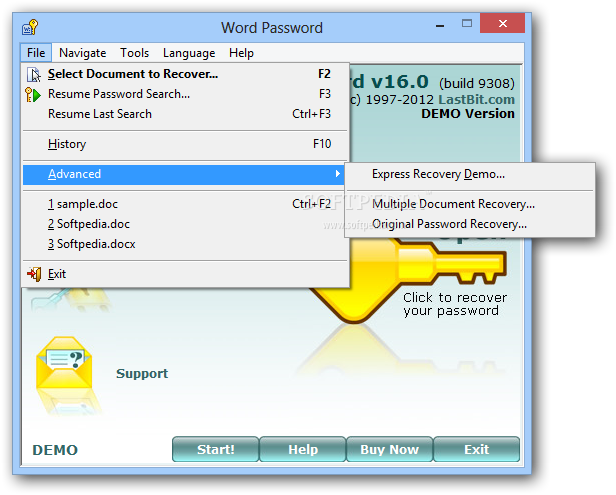Minimize the Word Password window
The width and height of the screenshot is (616, 495).
pyautogui.click(x=440, y=24)
